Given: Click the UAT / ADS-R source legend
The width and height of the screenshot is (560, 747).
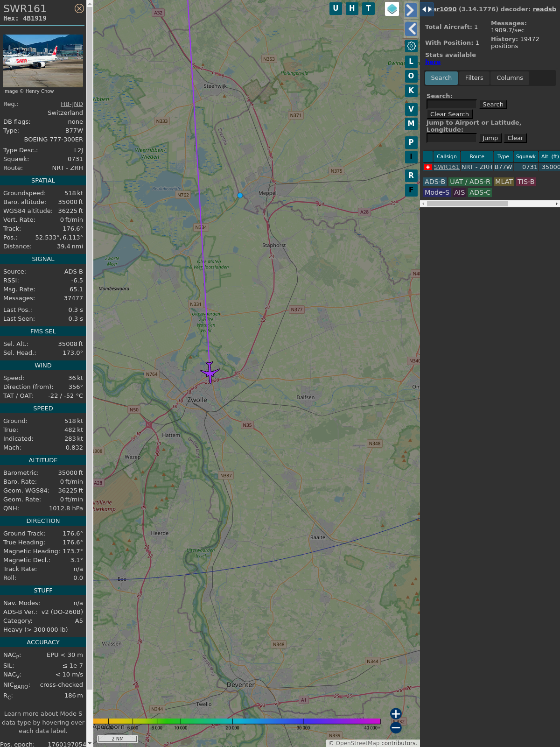Looking at the screenshot, I should click(470, 182).
